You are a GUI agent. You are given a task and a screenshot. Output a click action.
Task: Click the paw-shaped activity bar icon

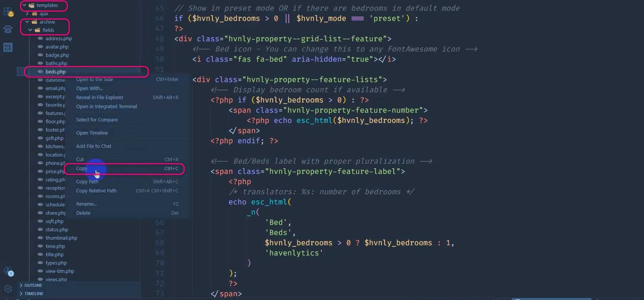coord(8,29)
